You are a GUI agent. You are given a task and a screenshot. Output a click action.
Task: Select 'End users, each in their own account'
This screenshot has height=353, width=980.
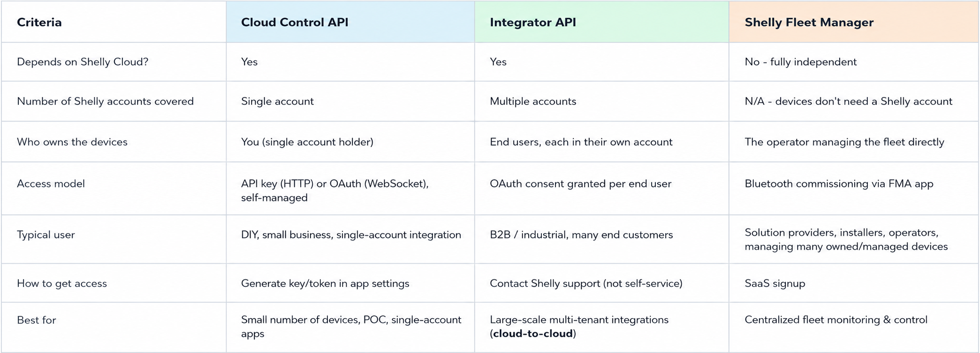pos(581,142)
